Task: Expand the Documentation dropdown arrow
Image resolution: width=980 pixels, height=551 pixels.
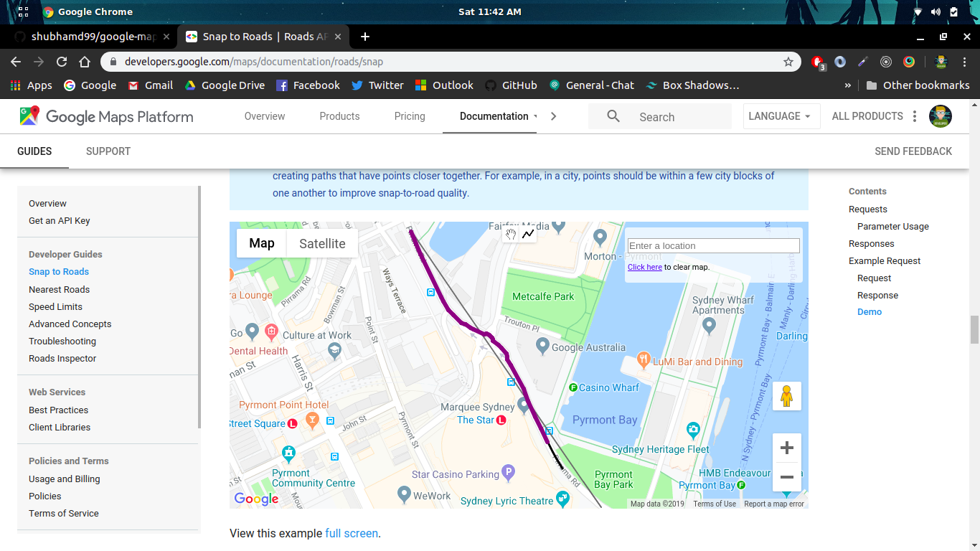Action: tap(535, 116)
